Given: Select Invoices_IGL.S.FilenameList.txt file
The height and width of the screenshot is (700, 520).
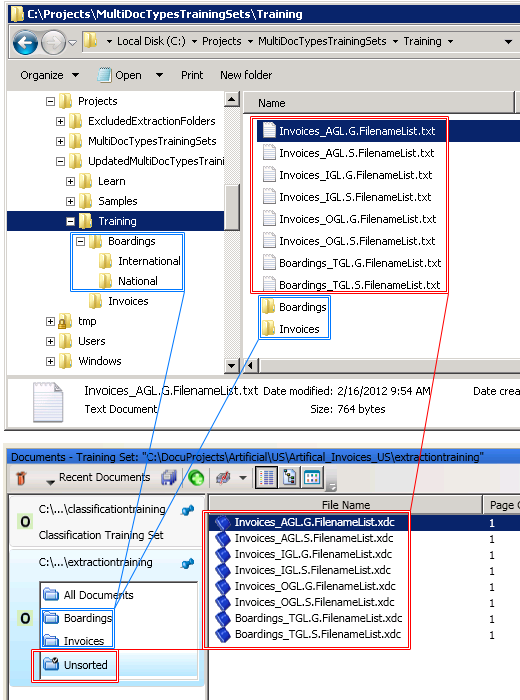Looking at the screenshot, I should (x=355, y=197).
